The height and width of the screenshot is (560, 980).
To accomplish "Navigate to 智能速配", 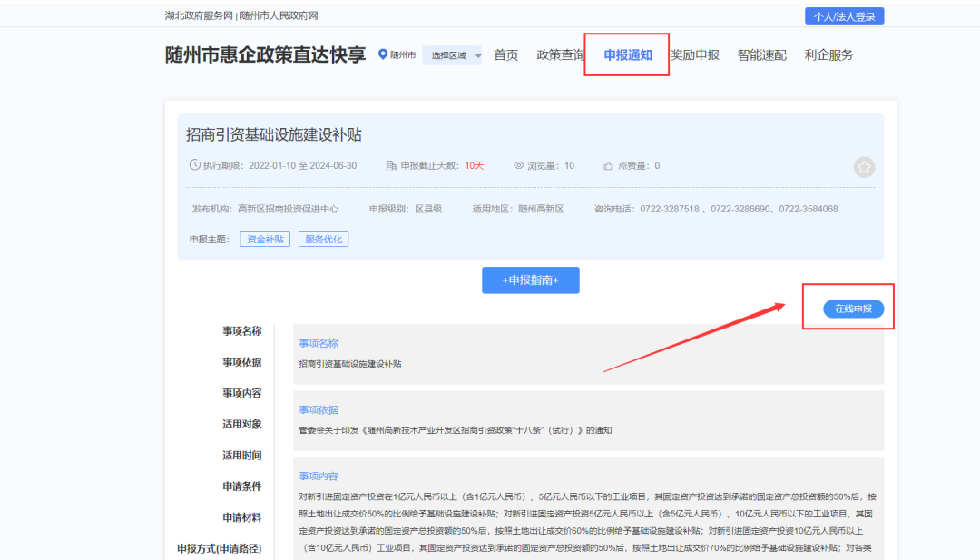I will point(761,54).
